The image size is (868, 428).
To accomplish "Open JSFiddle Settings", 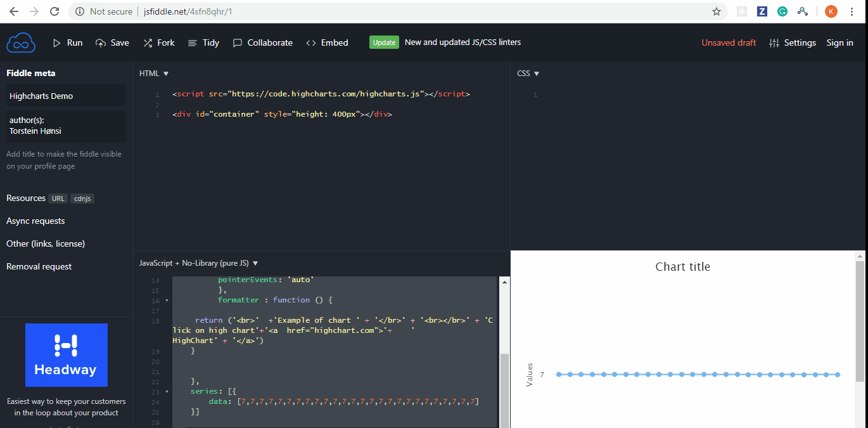I will (792, 42).
